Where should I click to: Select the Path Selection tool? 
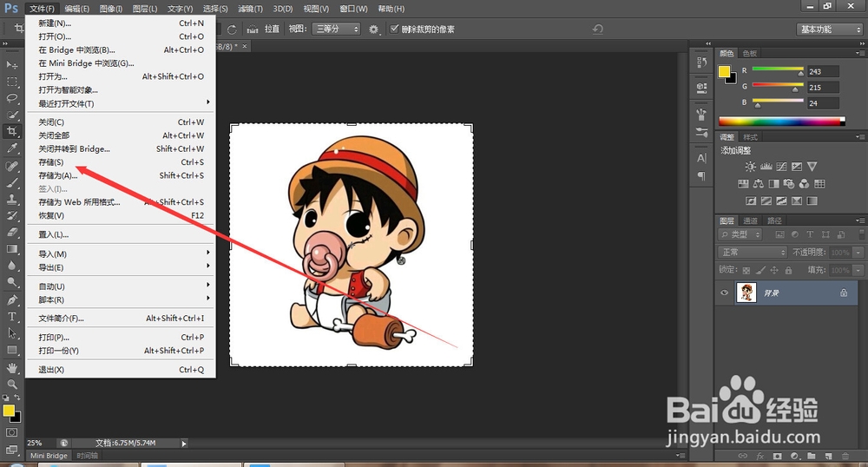pos(11,333)
